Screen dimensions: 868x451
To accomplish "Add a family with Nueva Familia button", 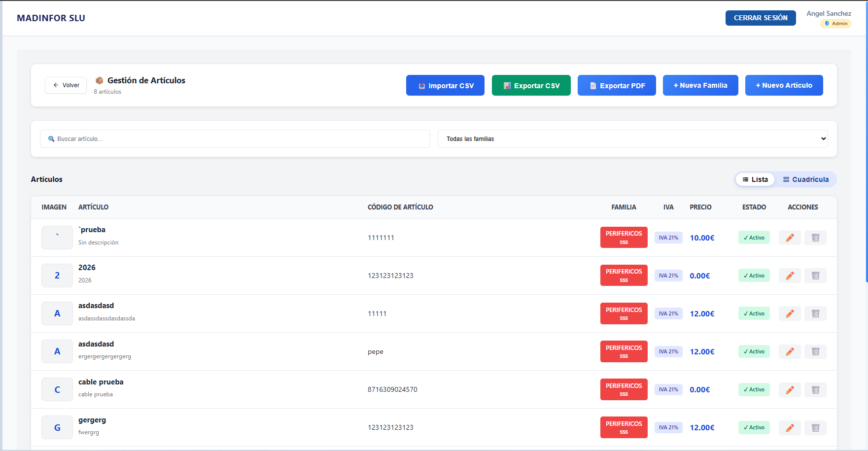I will pos(700,85).
